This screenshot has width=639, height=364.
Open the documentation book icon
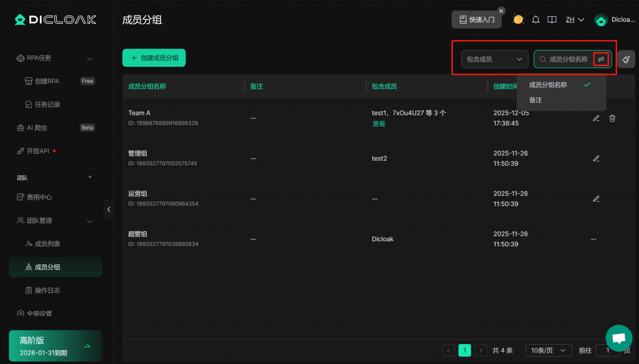tap(552, 20)
